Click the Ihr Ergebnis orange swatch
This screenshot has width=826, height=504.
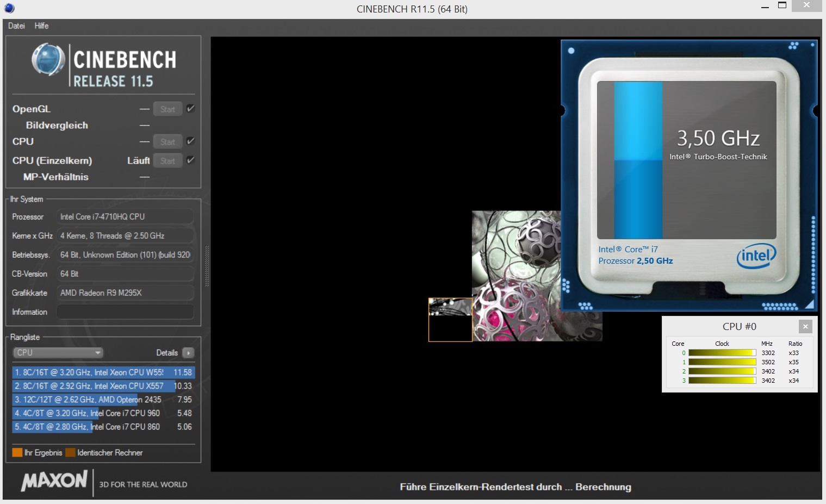(x=17, y=452)
